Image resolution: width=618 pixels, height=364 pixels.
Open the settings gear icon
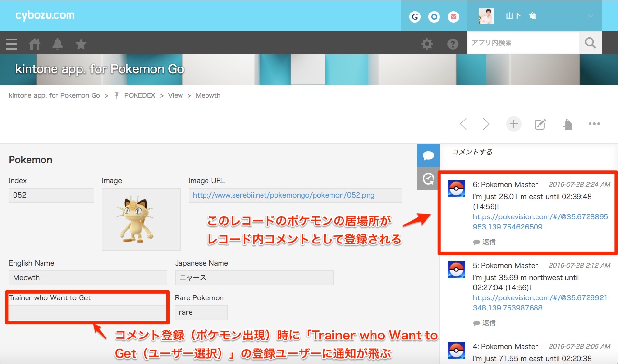[427, 44]
